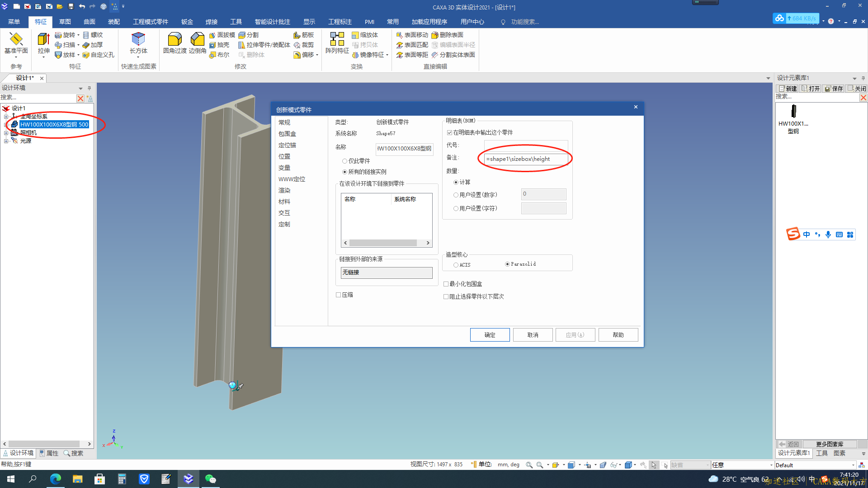The width and height of the screenshot is (868, 488).
Task: Select the 放样 loft tool
Action: (65, 55)
